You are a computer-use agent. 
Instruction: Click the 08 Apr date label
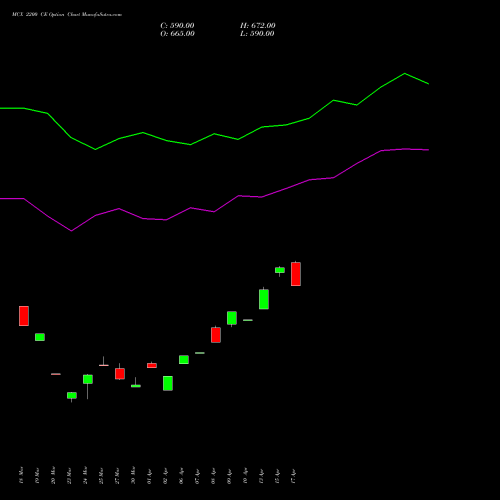point(213,476)
